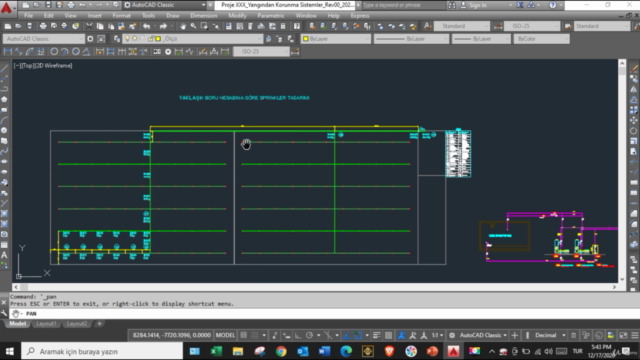Select the Hatch tool in Draw toolbar
Viewport: 640px width, 360px height.
tap(4, 213)
